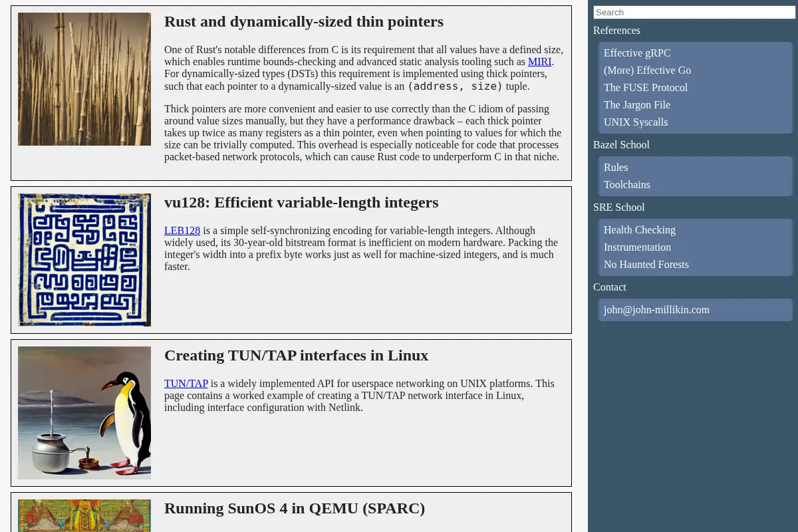
Task: Open the vu128 variable-length integers article title
Action: coord(301,202)
